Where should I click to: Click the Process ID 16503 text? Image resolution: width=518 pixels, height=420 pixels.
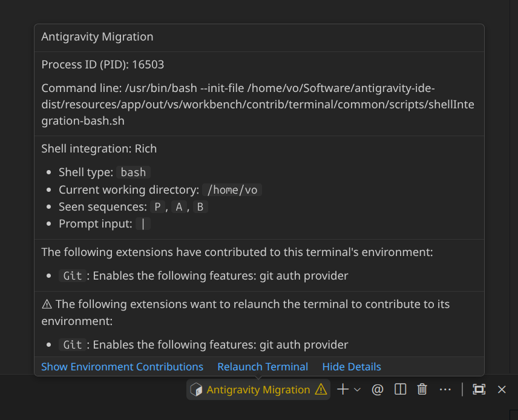[103, 64]
